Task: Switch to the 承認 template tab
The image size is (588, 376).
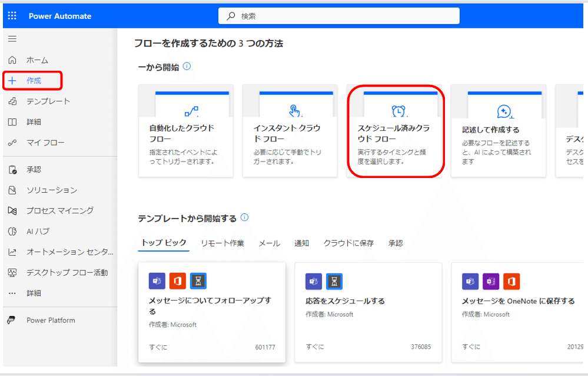Action: (x=396, y=243)
